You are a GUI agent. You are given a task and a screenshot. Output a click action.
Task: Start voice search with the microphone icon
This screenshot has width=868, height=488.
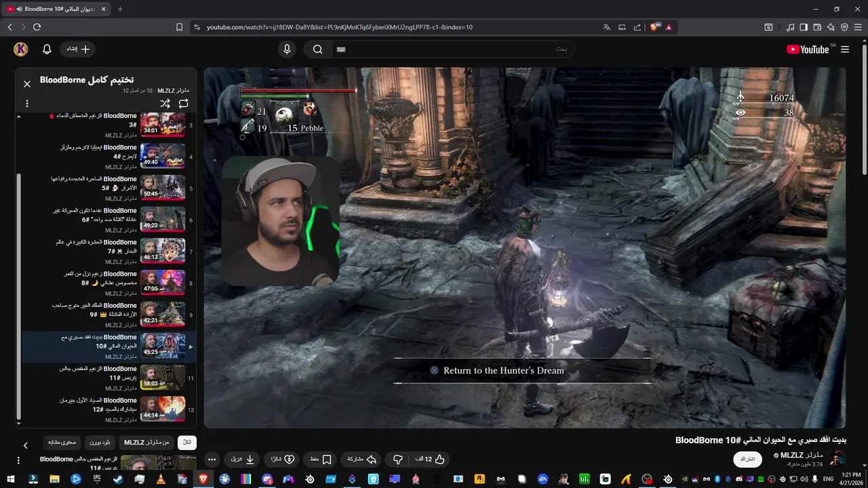point(287,49)
